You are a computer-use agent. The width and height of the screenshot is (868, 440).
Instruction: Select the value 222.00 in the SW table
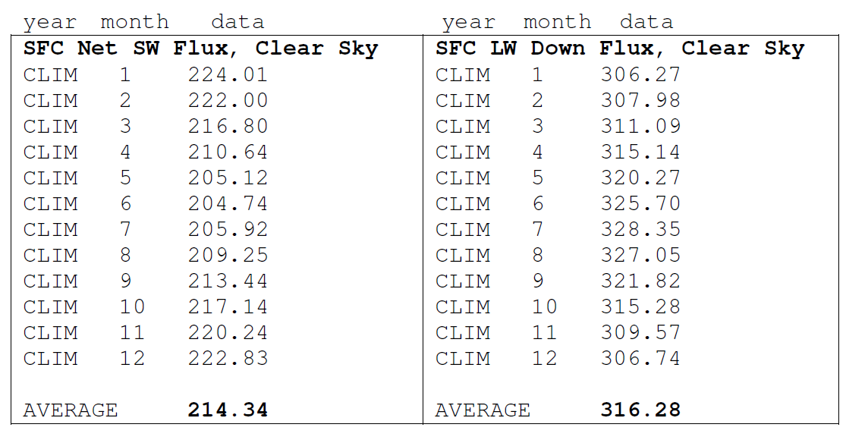(x=228, y=101)
